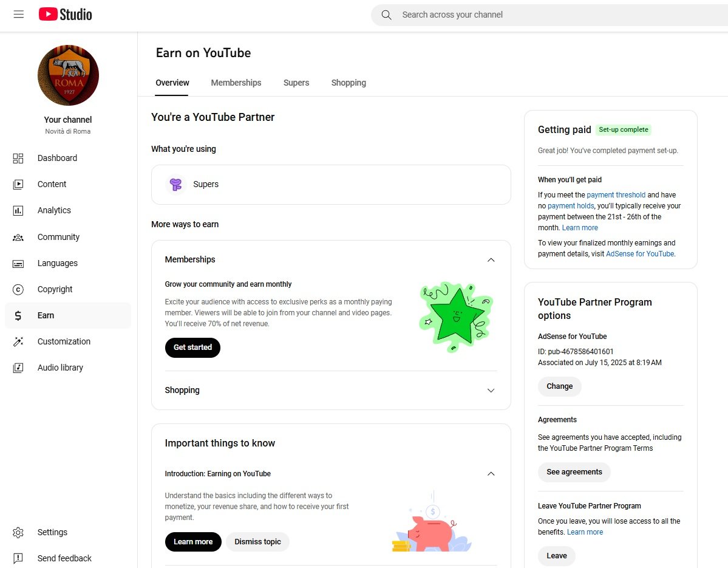Screen dimensions: 728x568
Task: Switch to the Supers tab
Action: click(296, 83)
